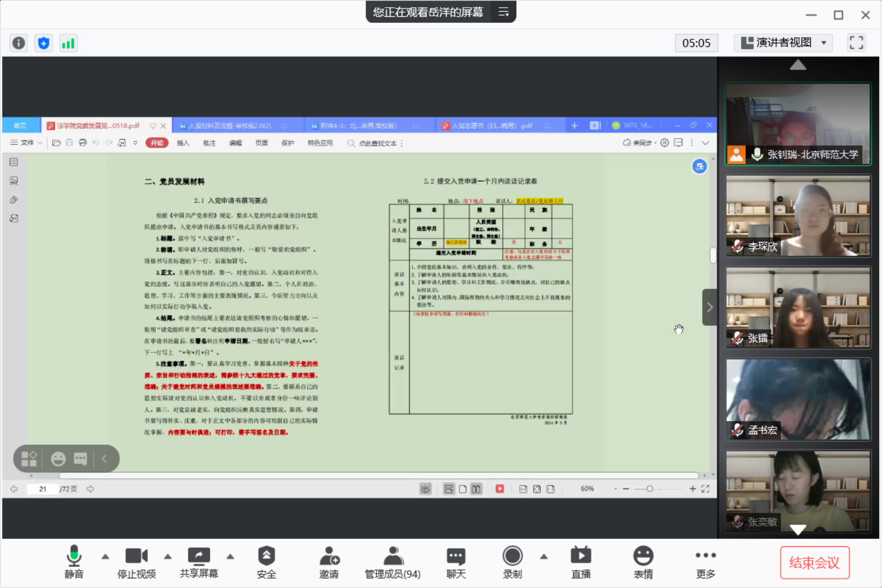Open the 演讲者视图 view dropdown
The height and width of the screenshot is (588, 882).
point(783,43)
